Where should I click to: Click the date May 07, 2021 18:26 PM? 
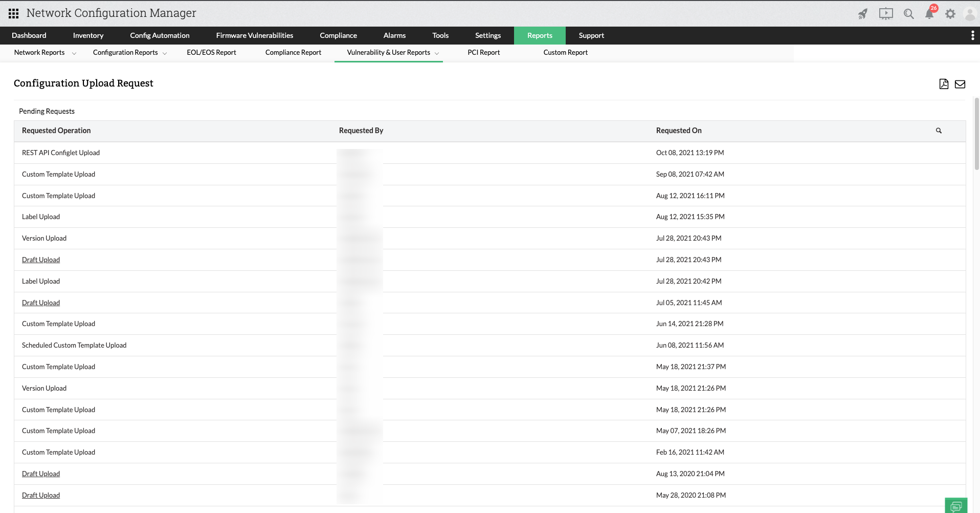pos(691,431)
